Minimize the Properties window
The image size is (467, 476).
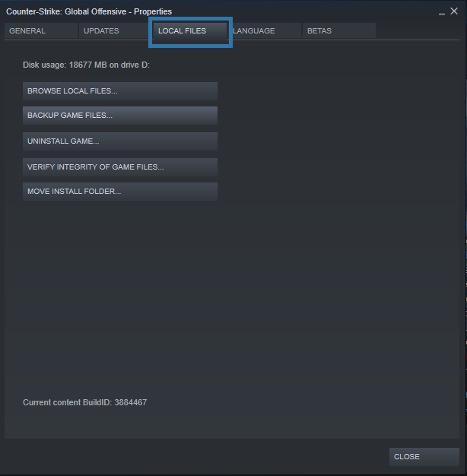[x=442, y=12]
